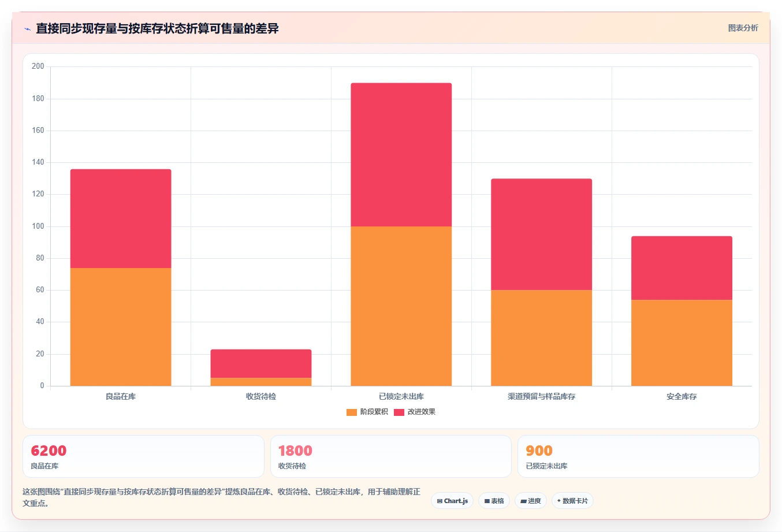Click orange segment of 良品在库 bar
782x532 pixels.
[121, 327]
